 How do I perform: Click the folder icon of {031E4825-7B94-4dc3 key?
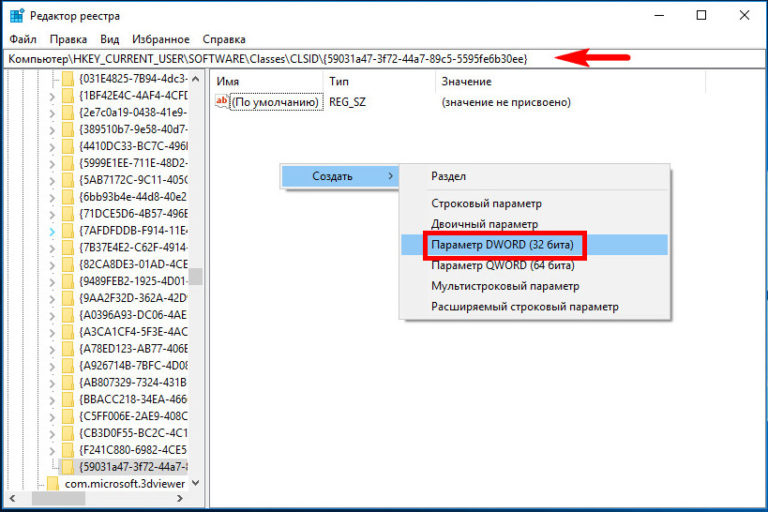68,77
